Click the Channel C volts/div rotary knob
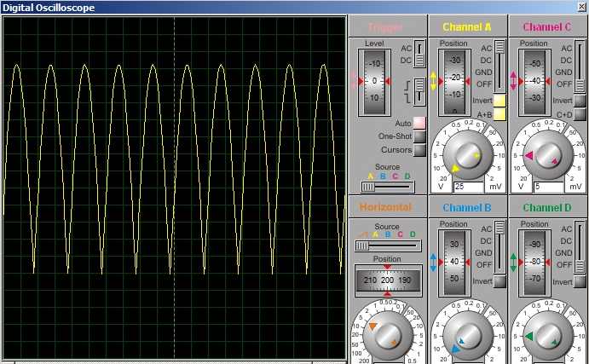 tap(546, 154)
